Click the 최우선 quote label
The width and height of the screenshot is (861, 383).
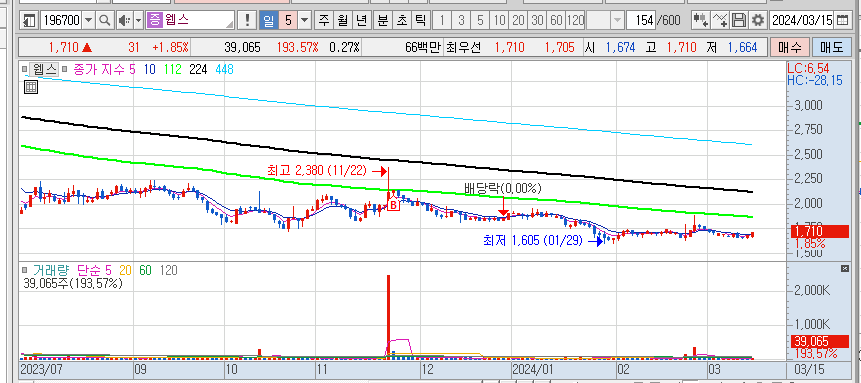pos(464,47)
